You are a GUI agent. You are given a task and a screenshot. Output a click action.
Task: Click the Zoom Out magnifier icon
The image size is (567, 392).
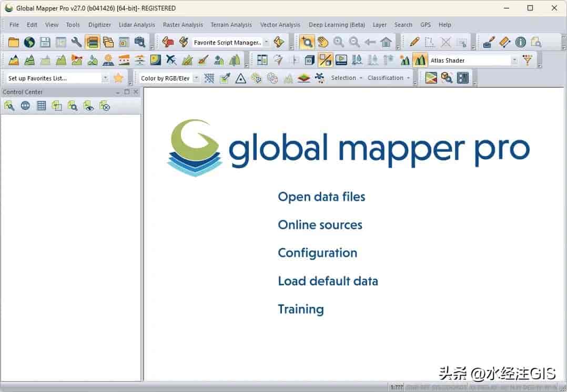[x=355, y=42]
